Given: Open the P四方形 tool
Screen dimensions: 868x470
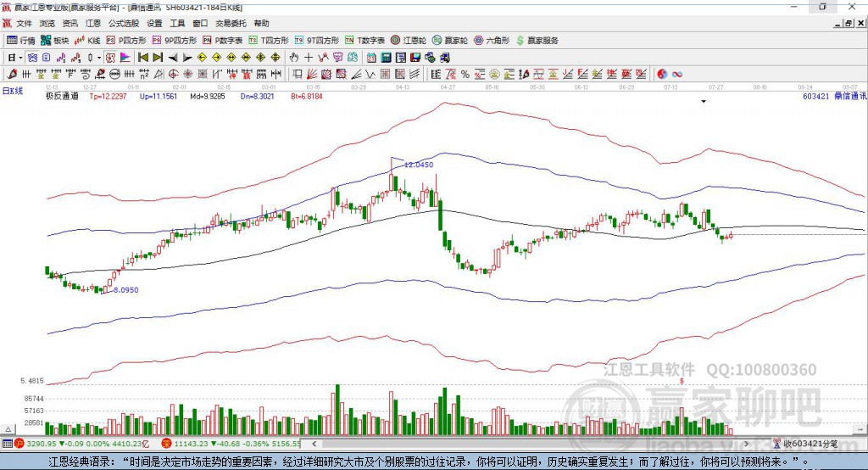Looking at the screenshot, I should [126, 41].
